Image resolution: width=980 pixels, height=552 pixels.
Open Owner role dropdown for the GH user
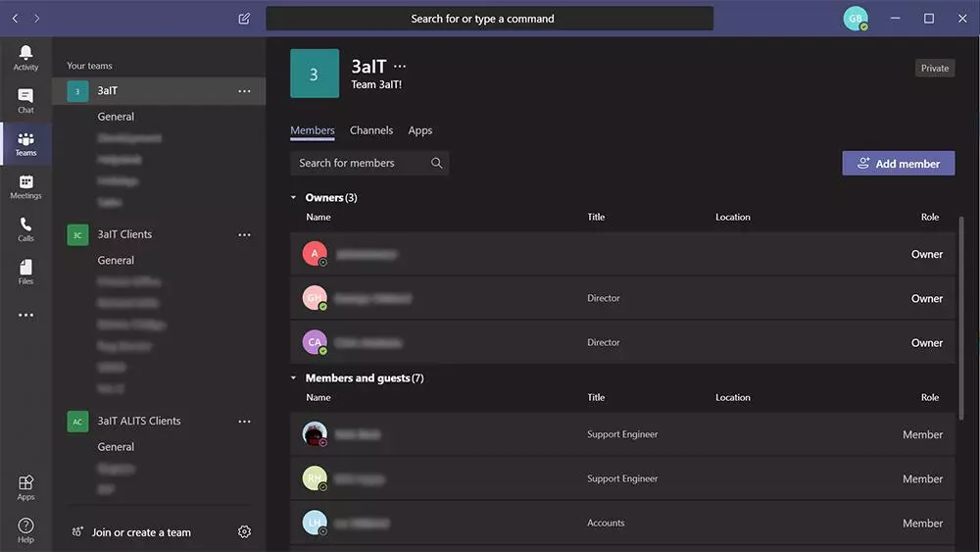point(927,299)
